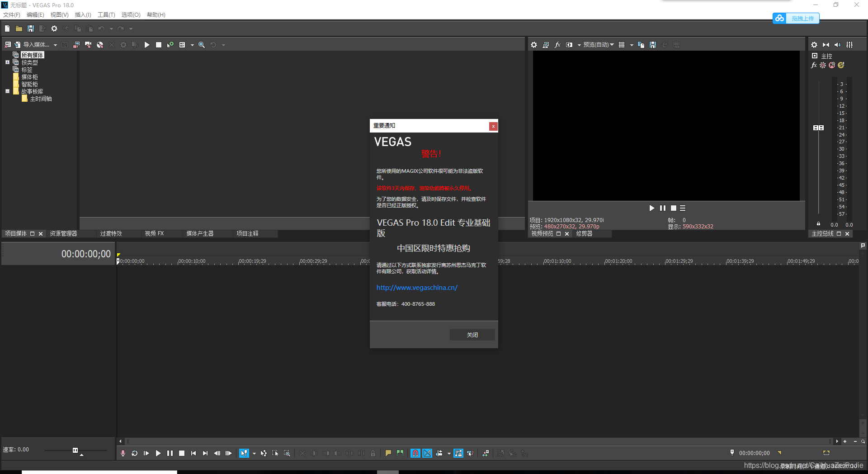Toggle loop playback in the transport bar

135,453
